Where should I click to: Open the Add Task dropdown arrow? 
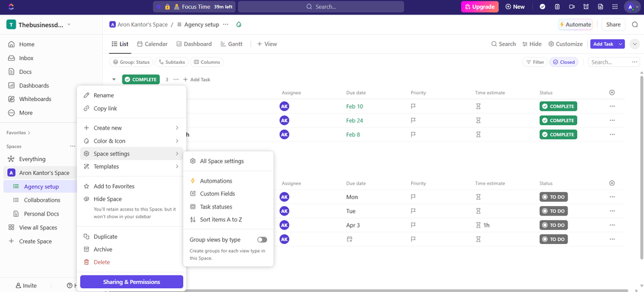621,44
